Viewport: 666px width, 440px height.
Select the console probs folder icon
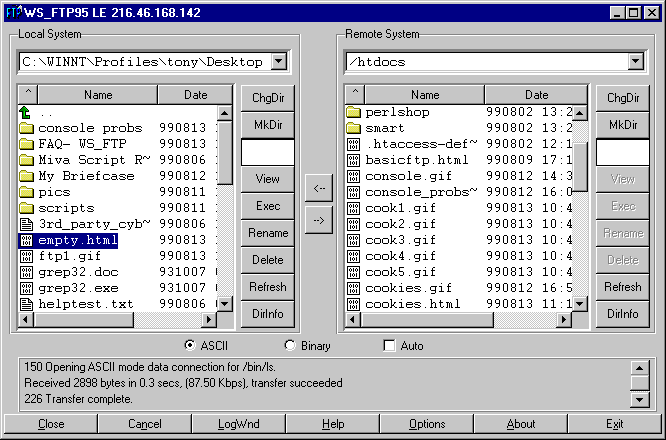pyautogui.click(x=26, y=128)
